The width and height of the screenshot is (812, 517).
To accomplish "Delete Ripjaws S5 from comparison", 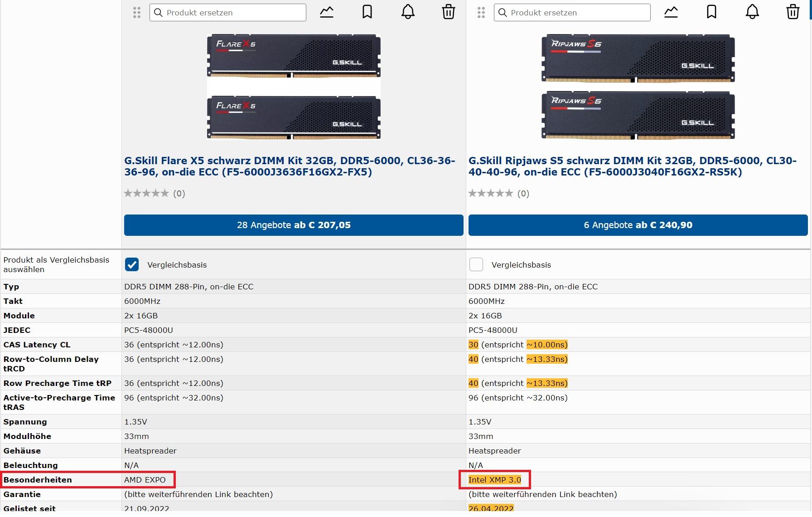I will tap(793, 12).
